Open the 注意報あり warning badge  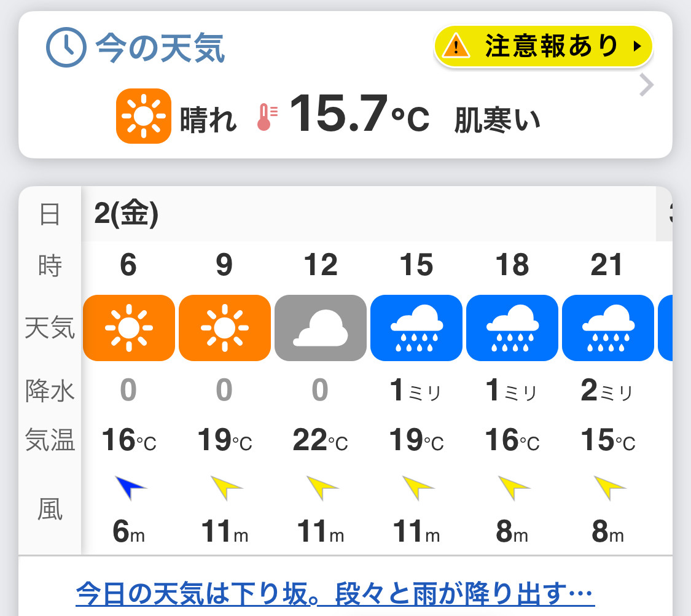(x=544, y=46)
